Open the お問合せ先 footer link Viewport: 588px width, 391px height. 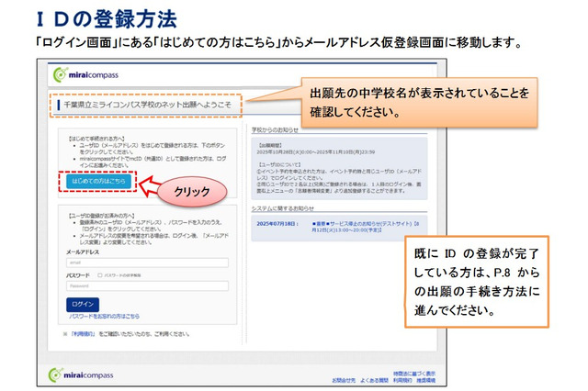[x=343, y=379]
